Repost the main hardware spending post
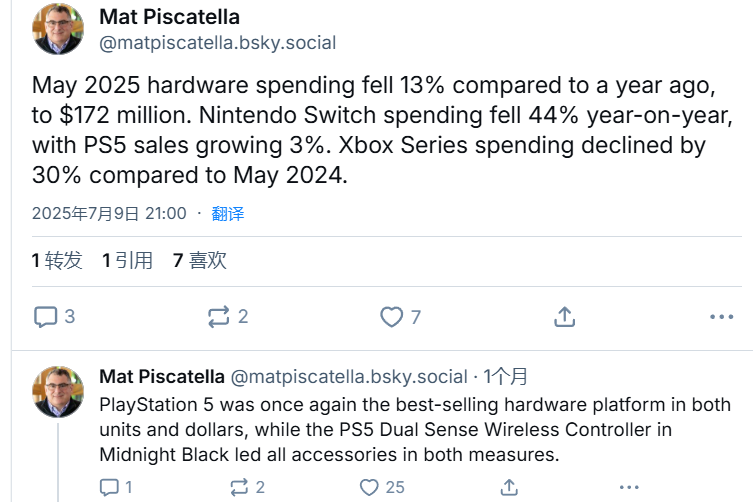The image size is (753, 502). [218, 317]
